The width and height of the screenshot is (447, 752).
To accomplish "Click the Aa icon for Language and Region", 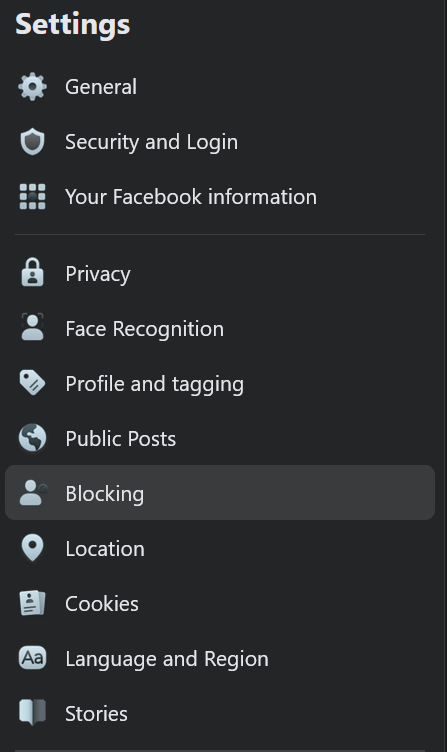I will pos(33,658).
